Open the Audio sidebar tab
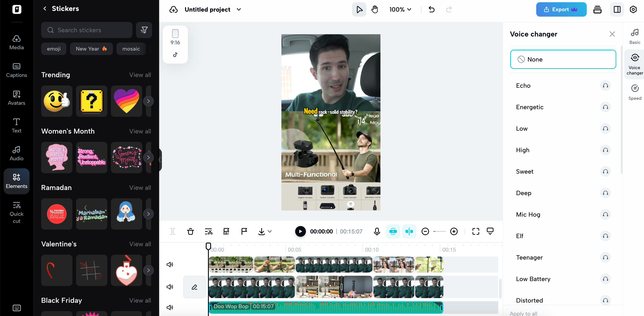Image resolution: width=644 pixels, height=316 pixels. pos(17,153)
